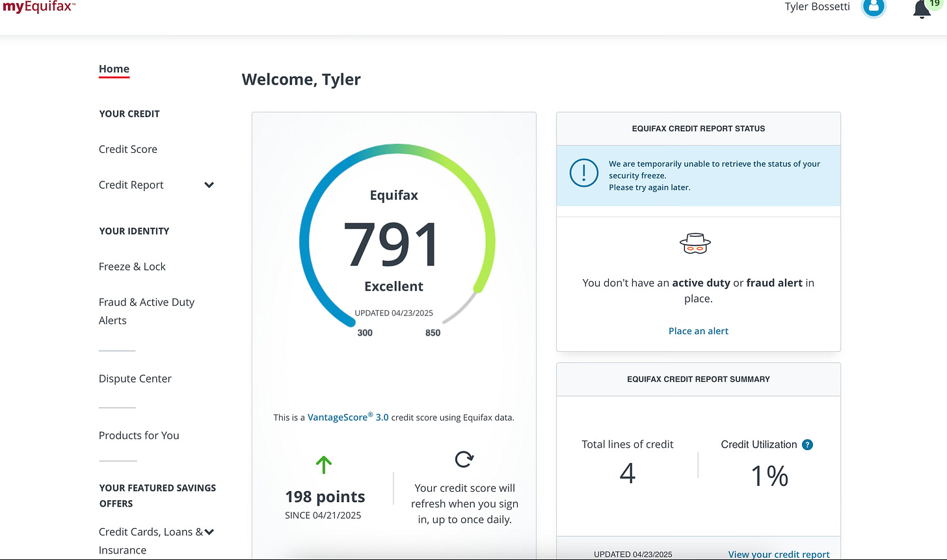The height and width of the screenshot is (560, 947).
Task: Open Credit Score in the sidebar
Action: pos(128,150)
